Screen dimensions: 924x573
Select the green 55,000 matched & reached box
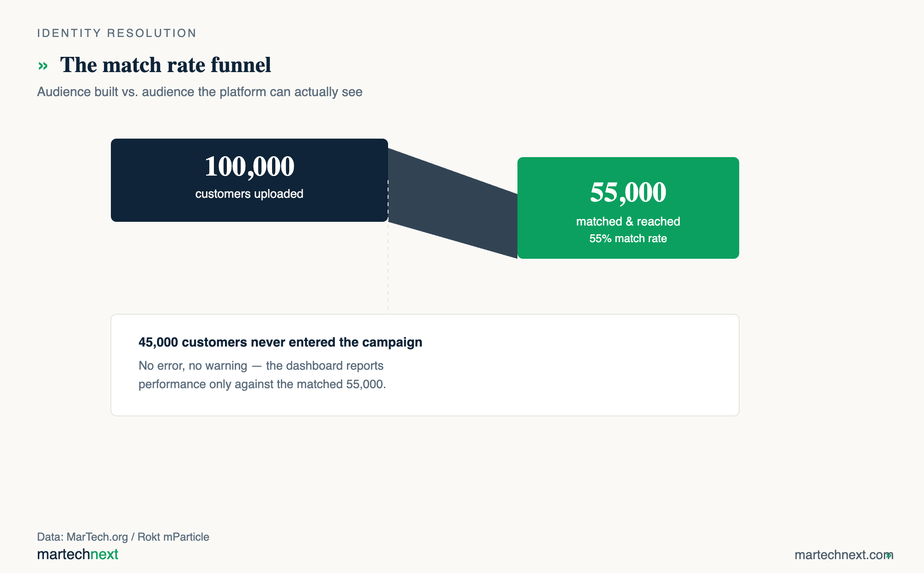click(628, 208)
